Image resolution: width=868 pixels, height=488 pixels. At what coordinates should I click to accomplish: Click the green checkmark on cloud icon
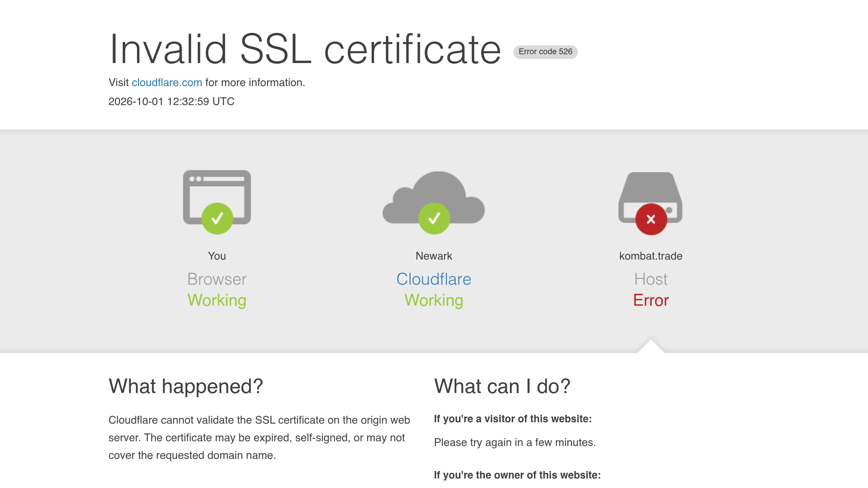coord(434,219)
